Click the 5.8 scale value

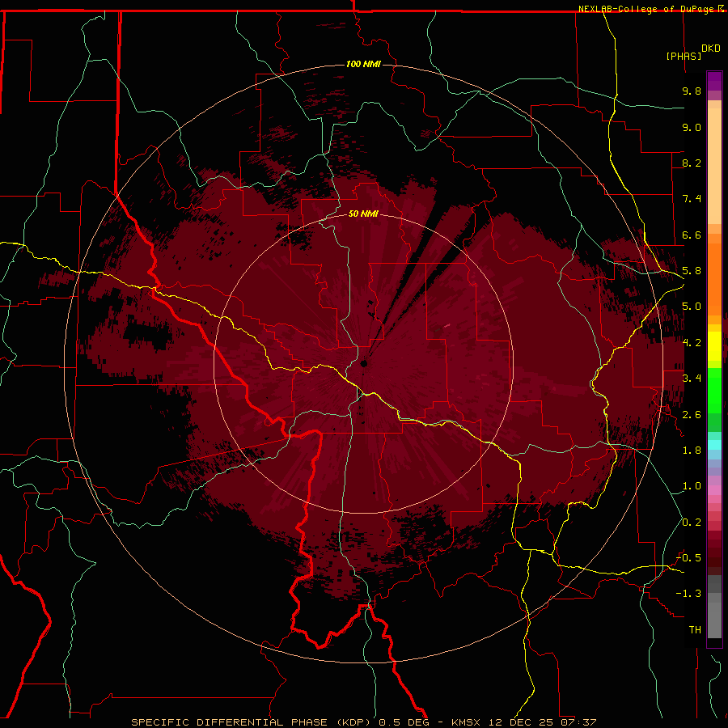pos(692,271)
